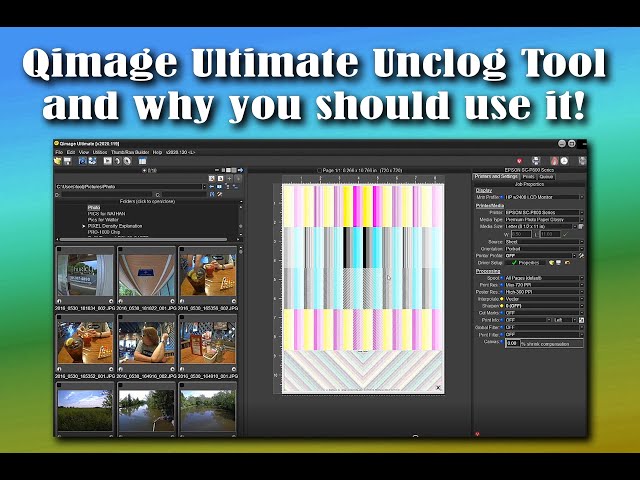Click rotate-left icon under first thumbnail

click(59, 301)
